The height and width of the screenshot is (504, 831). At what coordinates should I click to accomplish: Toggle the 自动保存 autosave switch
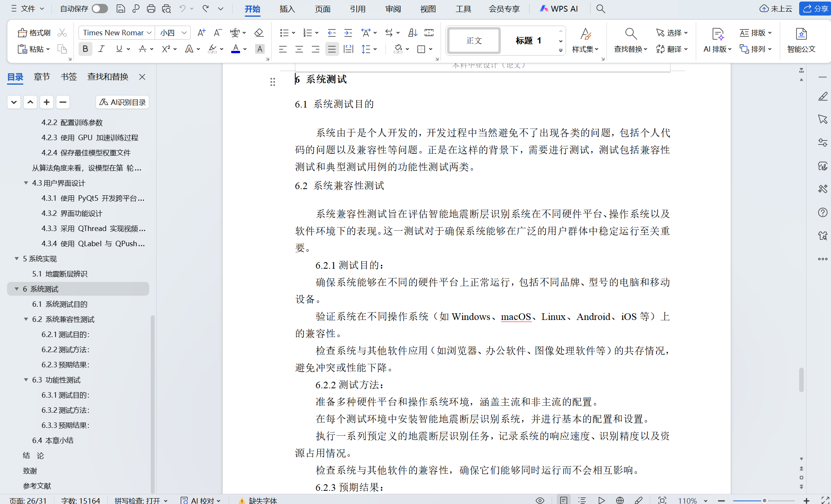99,9
